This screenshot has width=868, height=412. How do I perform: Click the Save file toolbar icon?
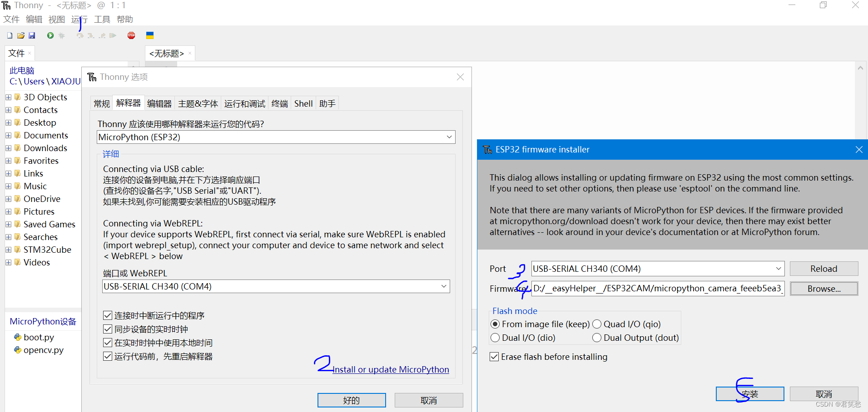tap(32, 35)
